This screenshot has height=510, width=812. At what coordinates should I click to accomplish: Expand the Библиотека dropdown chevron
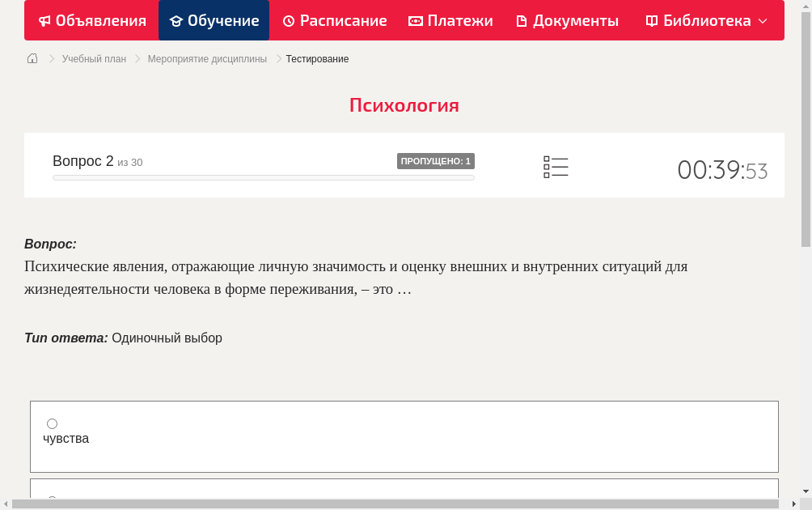tap(761, 22)
